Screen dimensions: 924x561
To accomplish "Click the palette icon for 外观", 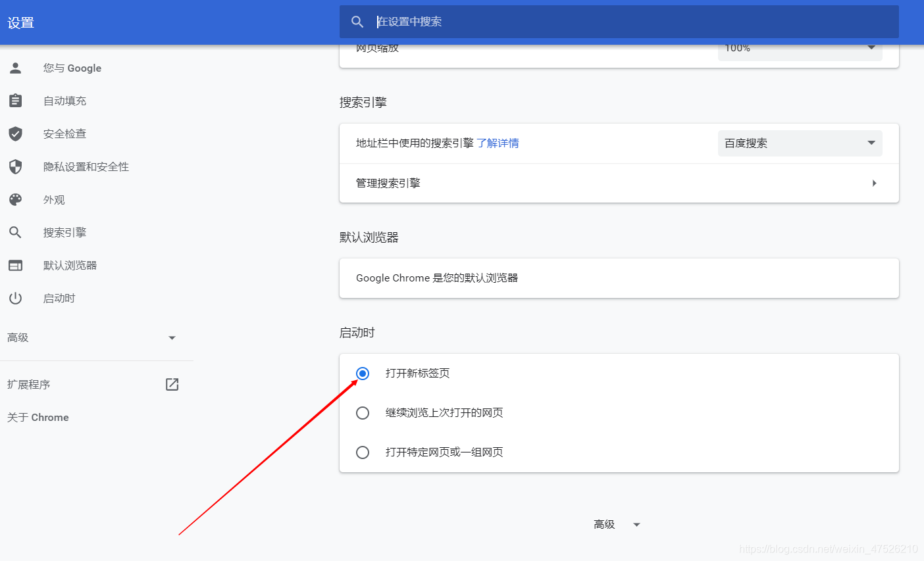I will 15,199.
